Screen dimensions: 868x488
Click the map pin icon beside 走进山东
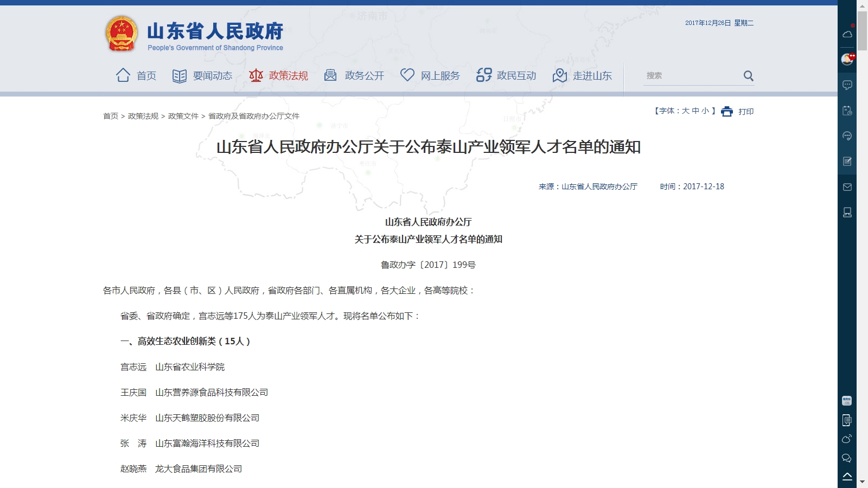click(x=560, y=75)
